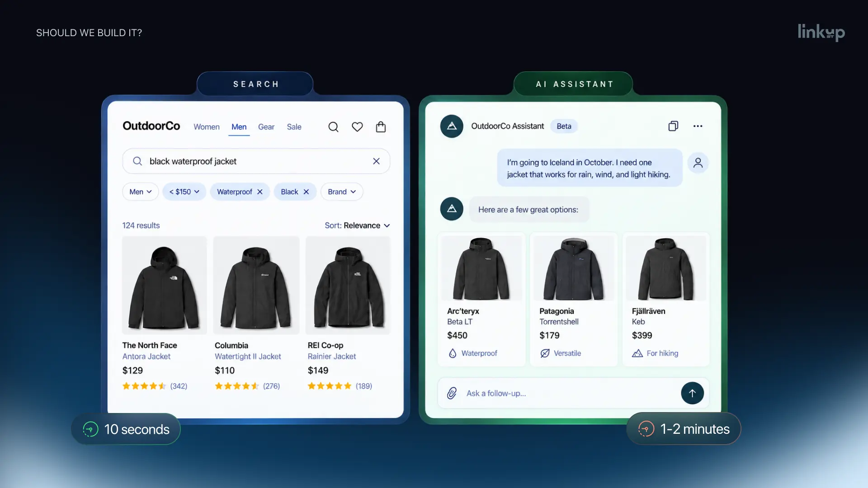Image resolution: width=868 pixels, height=488 pixels.
Task: Expand the < $150 price dropdown
Action: click(x=184, y=192)
